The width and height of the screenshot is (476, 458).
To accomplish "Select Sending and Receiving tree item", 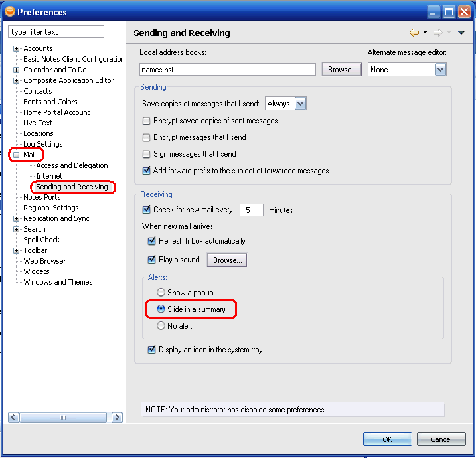I will (x=72, y=187).
